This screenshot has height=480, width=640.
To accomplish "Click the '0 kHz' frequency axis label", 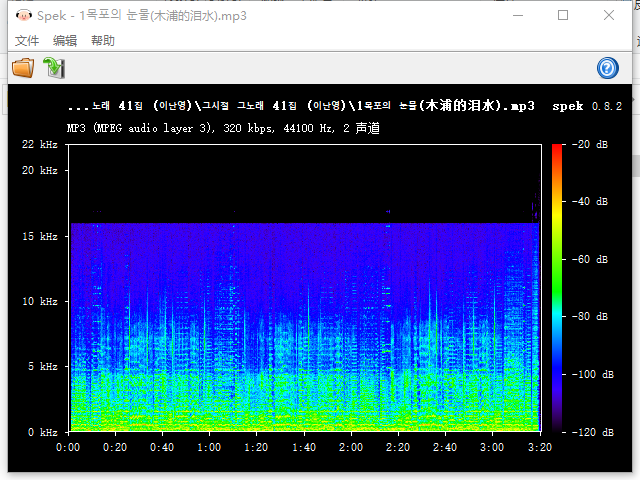I will click(x=42, y=432).
